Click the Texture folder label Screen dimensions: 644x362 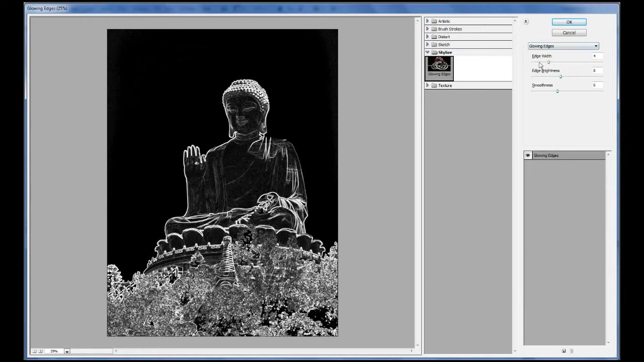(x=445, y=85)
